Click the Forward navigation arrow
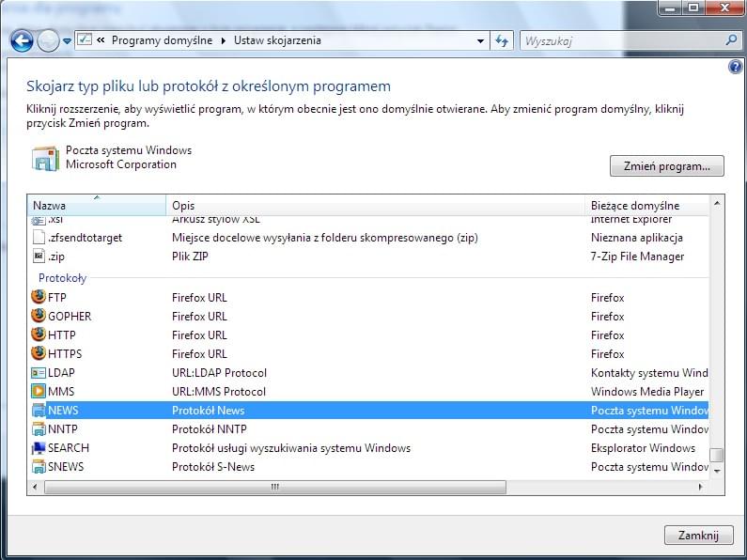Image resolution: width=747 pixels, height=560 pixels. coord(48,41)
